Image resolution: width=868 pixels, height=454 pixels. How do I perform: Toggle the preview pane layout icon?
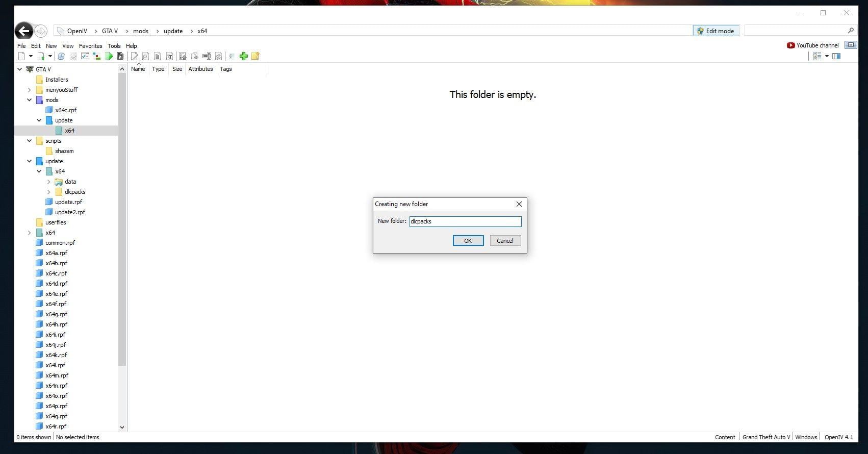836,56
